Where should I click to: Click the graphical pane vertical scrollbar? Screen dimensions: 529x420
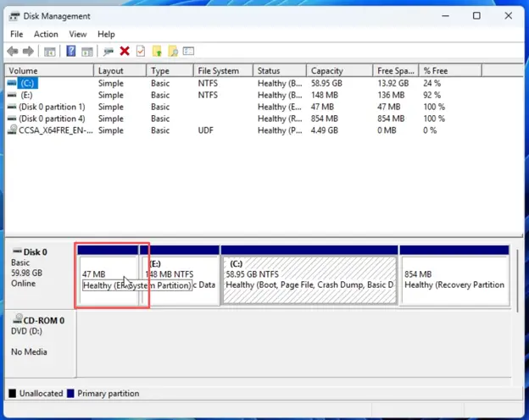(517, 279)
